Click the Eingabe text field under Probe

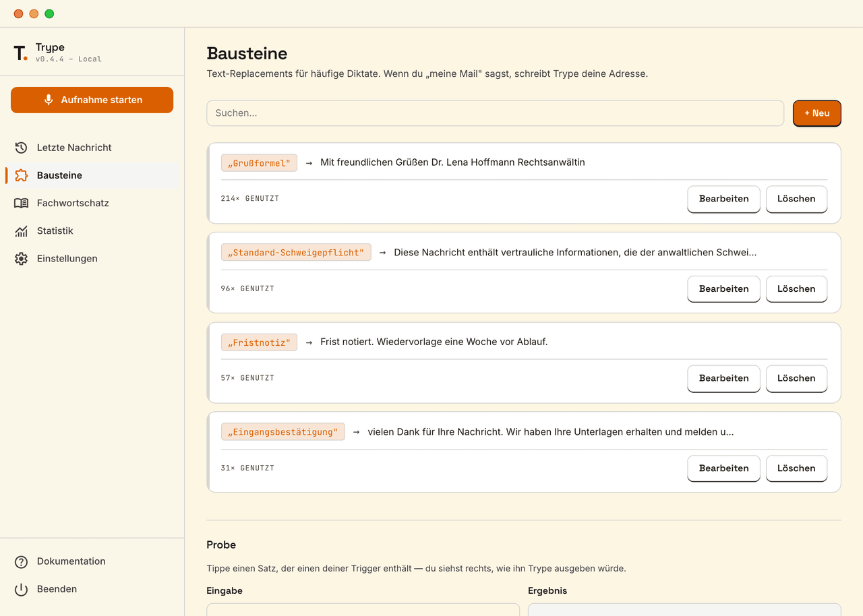[x=363, y=609]
